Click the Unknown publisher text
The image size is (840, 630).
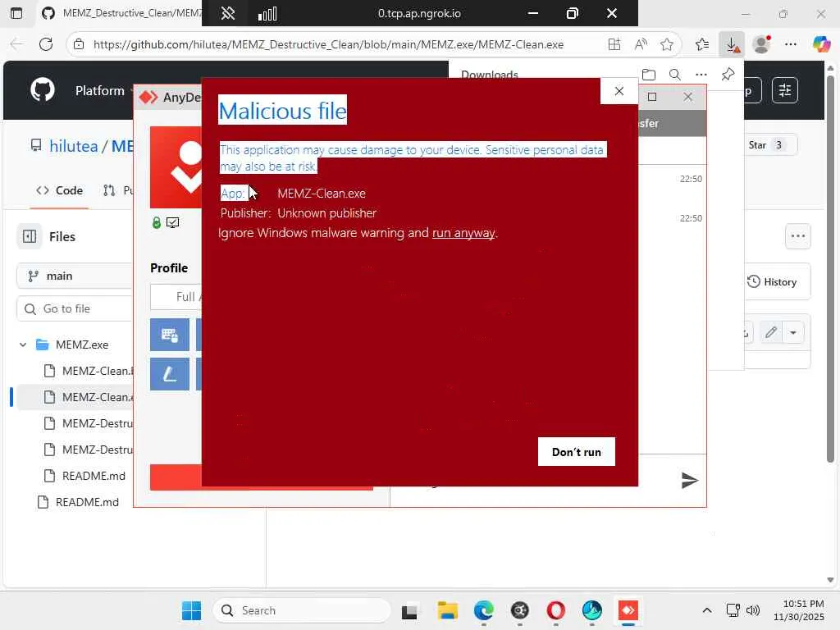click(x=326, y=213)
